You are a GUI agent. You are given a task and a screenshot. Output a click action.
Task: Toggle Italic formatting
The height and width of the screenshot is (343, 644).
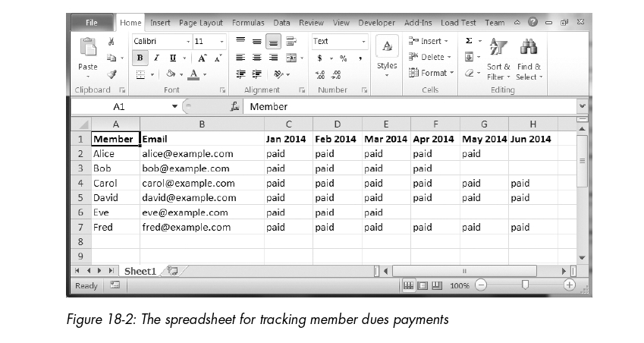[x=157, y=58]
